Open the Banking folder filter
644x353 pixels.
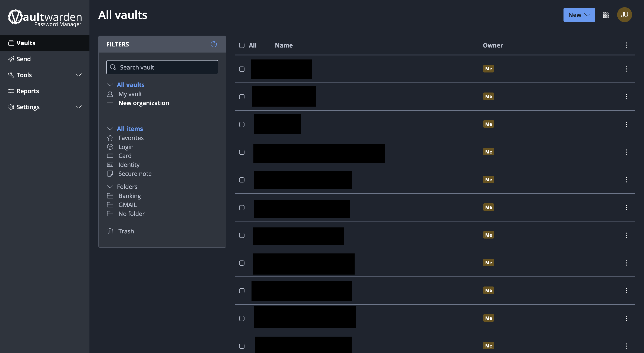click(x=130, y=196)
